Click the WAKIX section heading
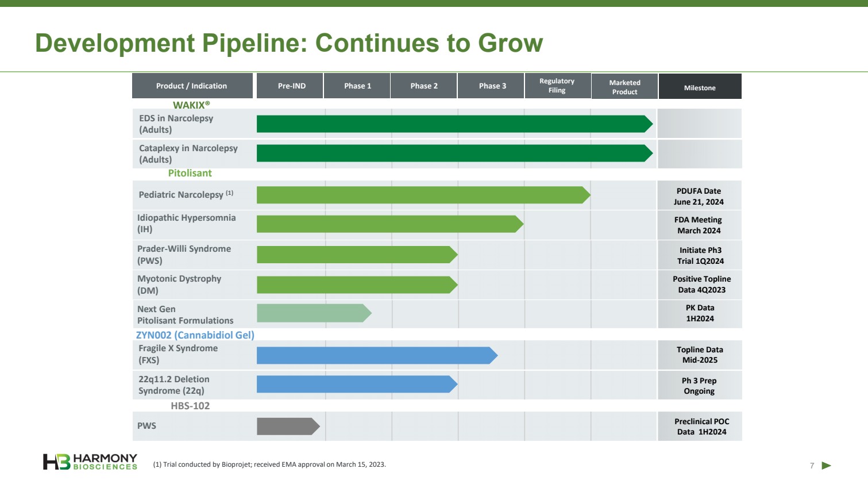 pos(191,105)
